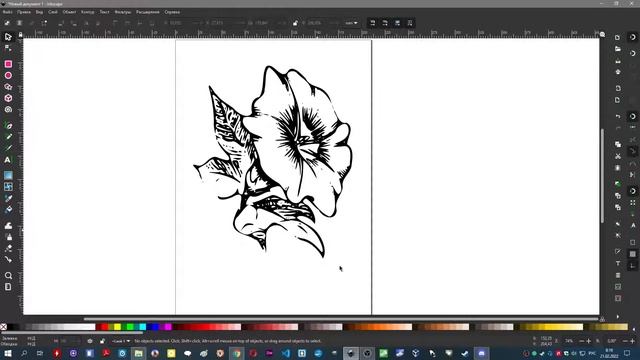Click the Cut scissors icon
640x360 pixels.
click(x=618, y=156)
